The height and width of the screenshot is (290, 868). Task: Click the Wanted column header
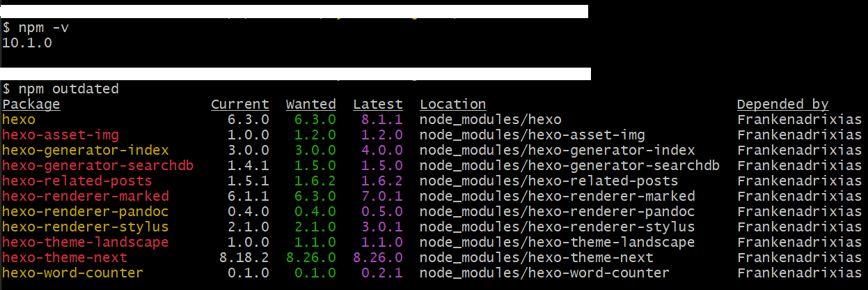(310, 105)
